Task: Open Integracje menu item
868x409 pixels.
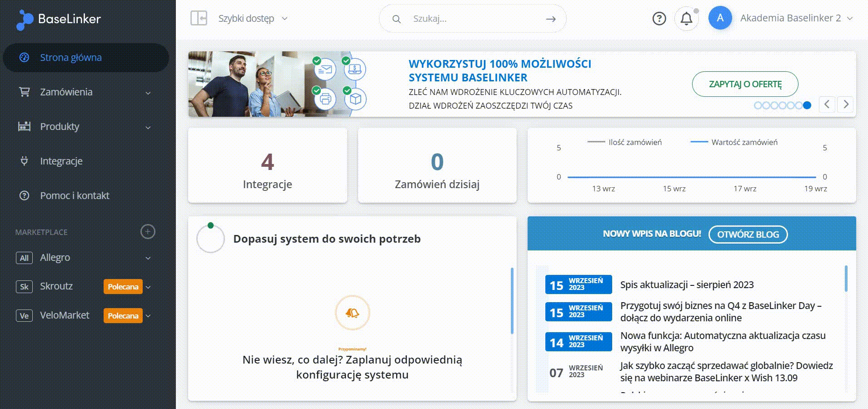Action: click(61, 161)
